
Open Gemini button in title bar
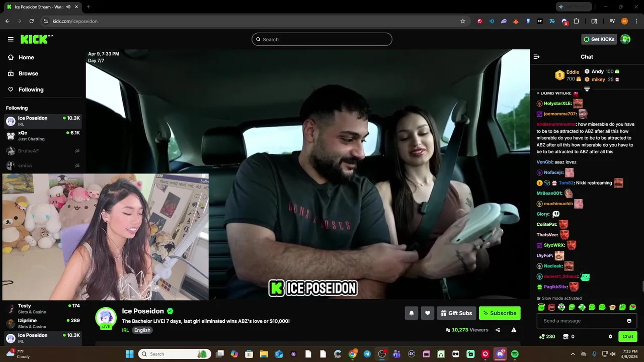574,7
